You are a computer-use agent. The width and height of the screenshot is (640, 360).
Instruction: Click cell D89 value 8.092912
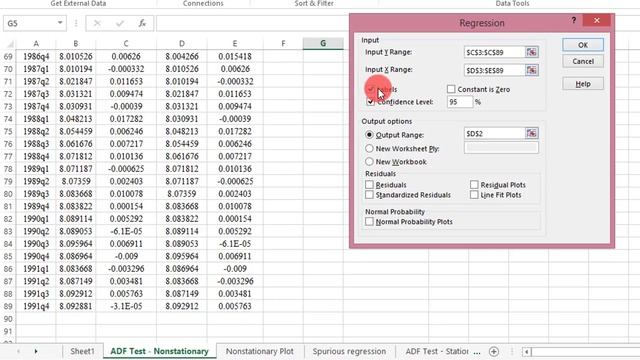coord(182,306)
